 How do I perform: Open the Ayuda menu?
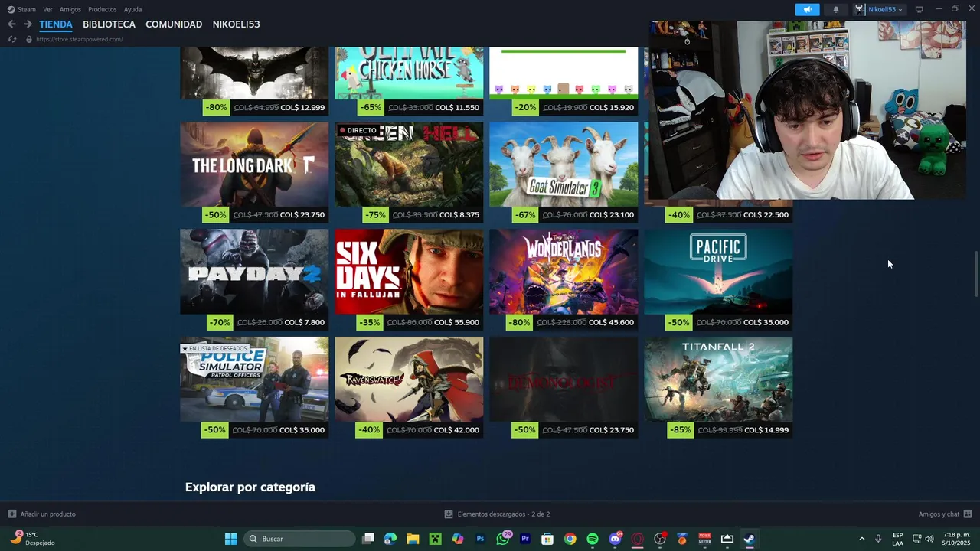132,9
